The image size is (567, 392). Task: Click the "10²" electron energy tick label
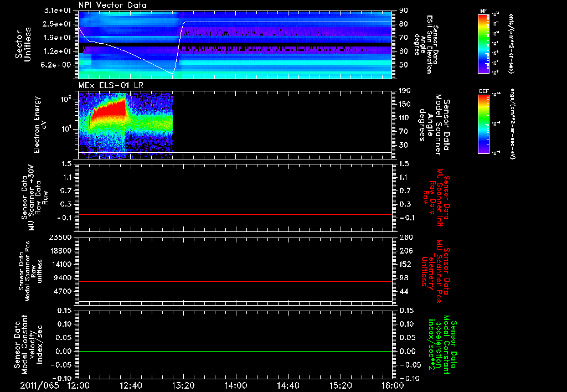coord(65,99)
